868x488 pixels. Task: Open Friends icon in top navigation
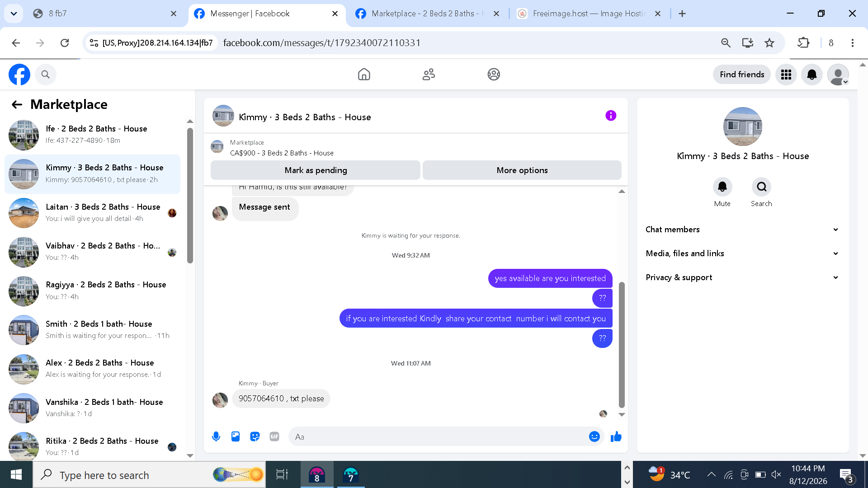pyautogui.click(x=429, y=75)
